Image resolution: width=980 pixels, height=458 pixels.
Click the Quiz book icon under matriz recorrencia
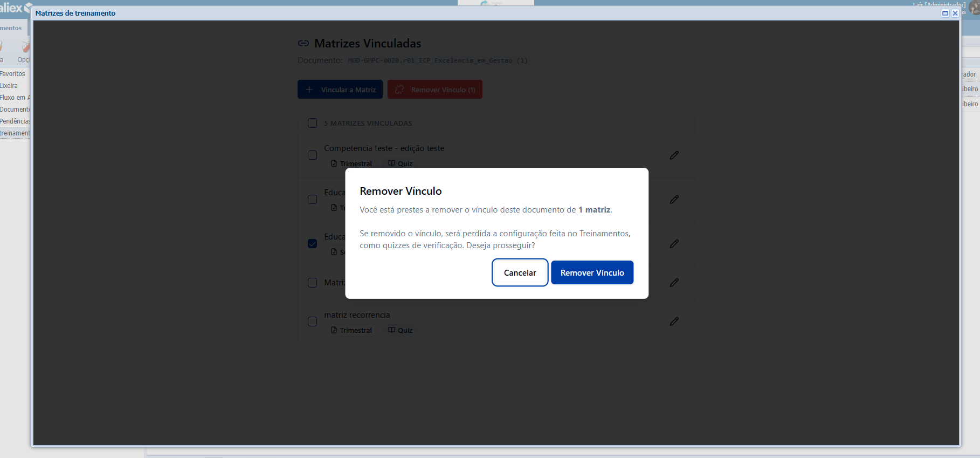pos(392,330)
